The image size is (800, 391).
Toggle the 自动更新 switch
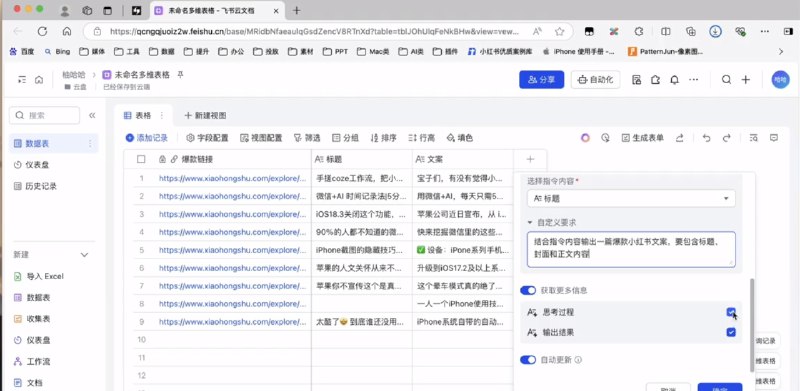(528, 360)
